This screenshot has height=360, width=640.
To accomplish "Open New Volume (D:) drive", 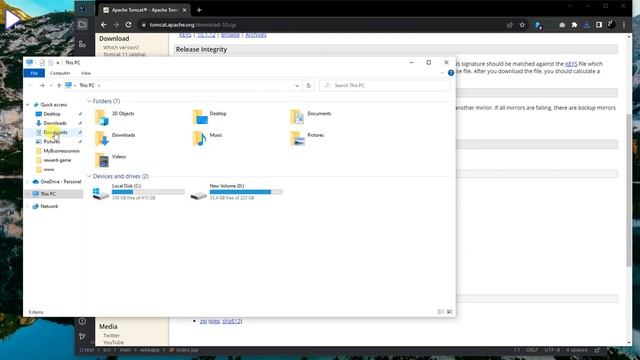I will tap(236, 191).
